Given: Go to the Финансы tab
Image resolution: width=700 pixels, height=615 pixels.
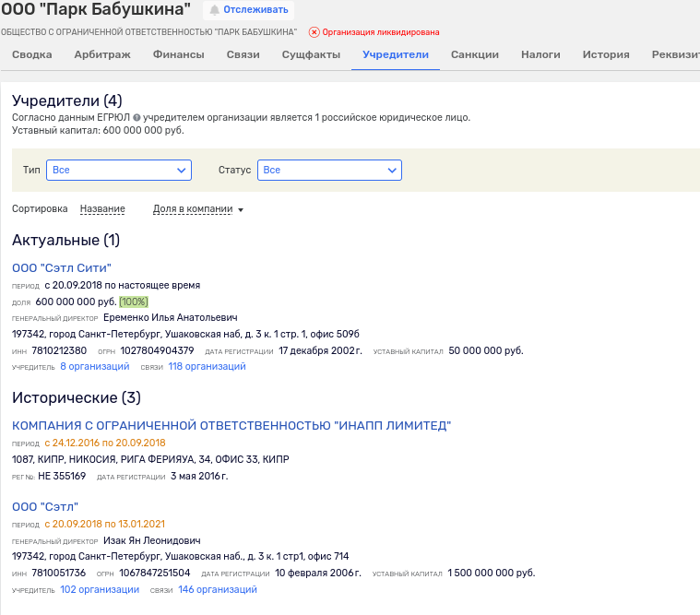Looking at the screenshot, I should (179, 54).
